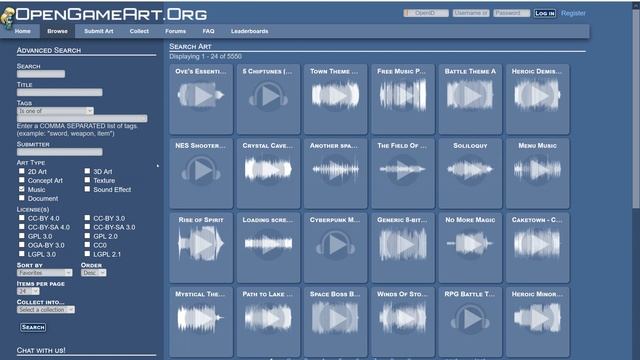Focus the Username login field
The width and height of the screenshot is (640, 360).
coord(471,13)
